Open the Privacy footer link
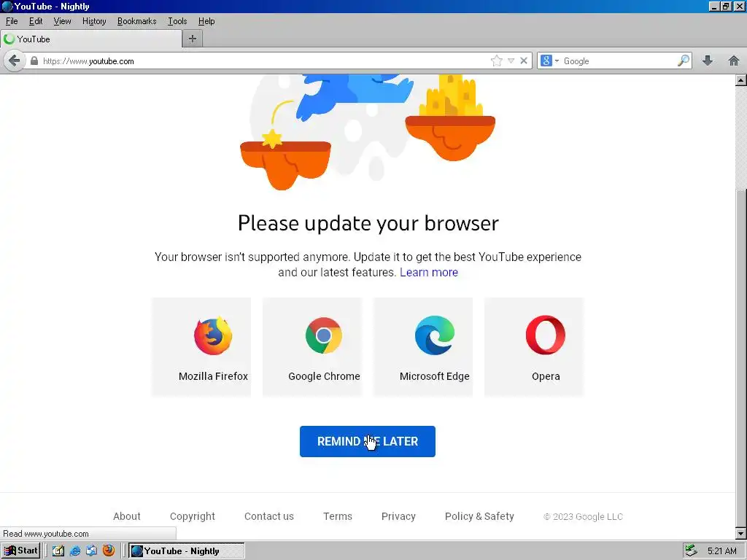 398,516
